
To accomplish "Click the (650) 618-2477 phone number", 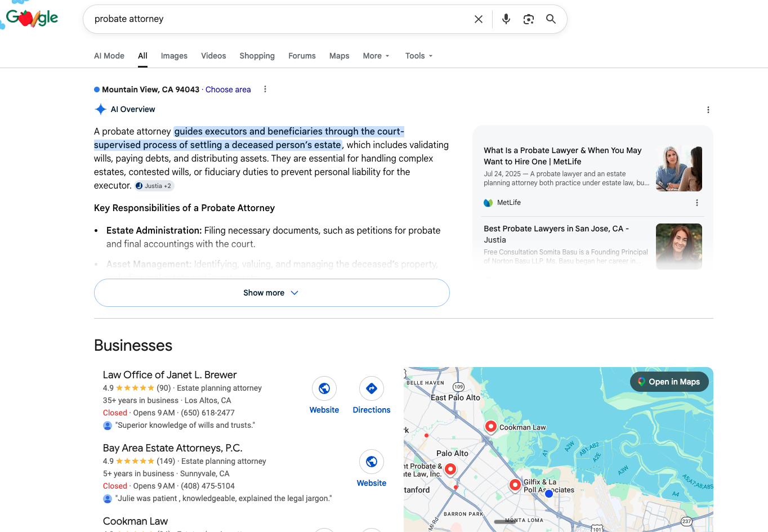I will (208, 413).
